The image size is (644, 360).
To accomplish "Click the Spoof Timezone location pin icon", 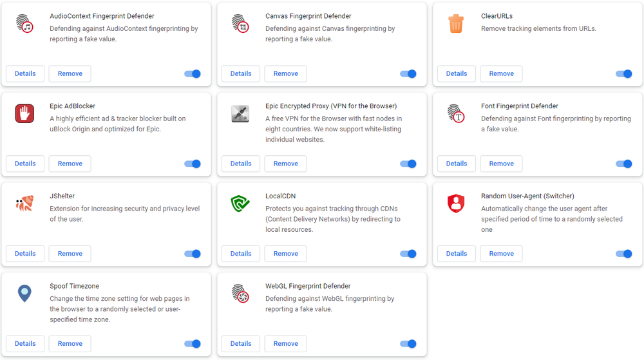I will point(24,294).
